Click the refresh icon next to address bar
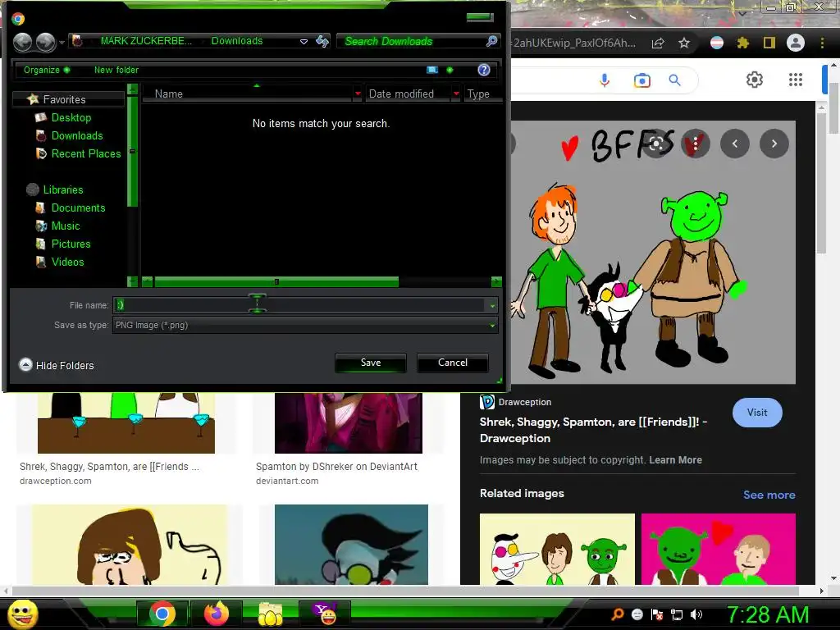Image resolution: width=840 pixels, height=630 pixels. click(x=322, y=41)
